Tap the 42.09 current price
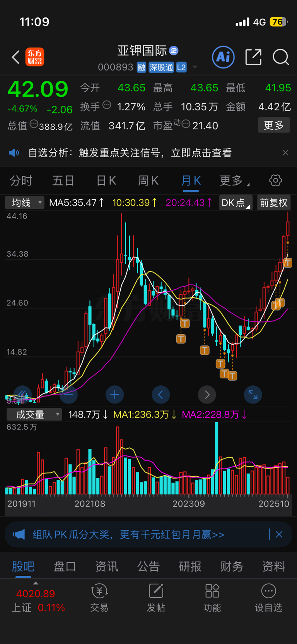 38,89
